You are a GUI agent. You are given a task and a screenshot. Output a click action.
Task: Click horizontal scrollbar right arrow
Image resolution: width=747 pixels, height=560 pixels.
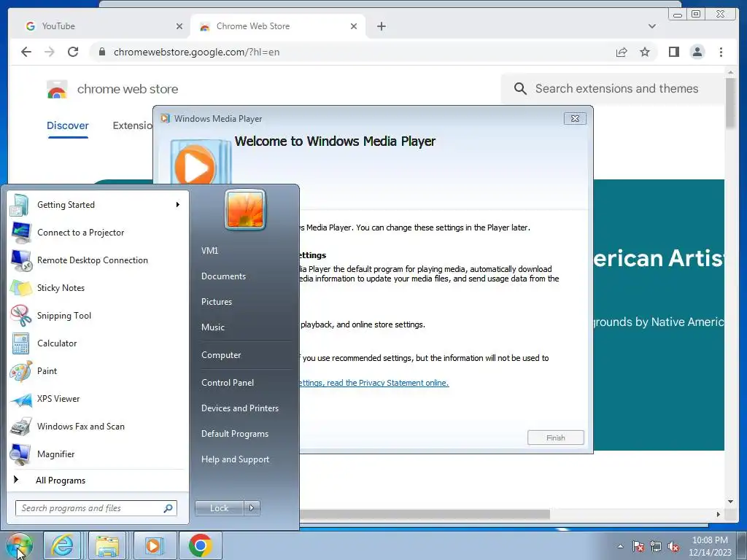[719, 514]
